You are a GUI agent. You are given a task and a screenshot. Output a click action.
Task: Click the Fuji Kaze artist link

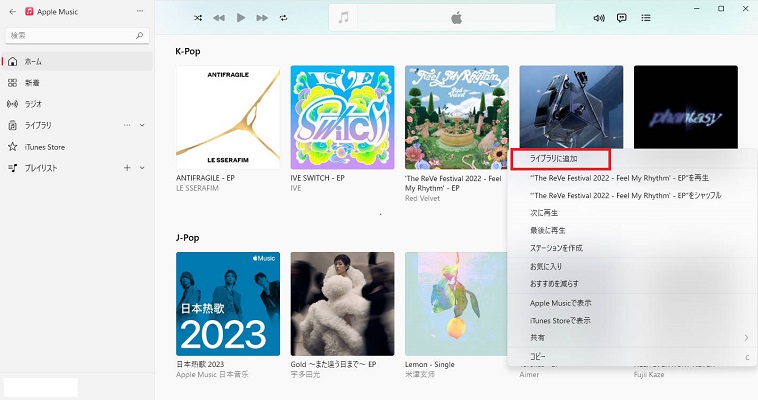tap(649, 374)
